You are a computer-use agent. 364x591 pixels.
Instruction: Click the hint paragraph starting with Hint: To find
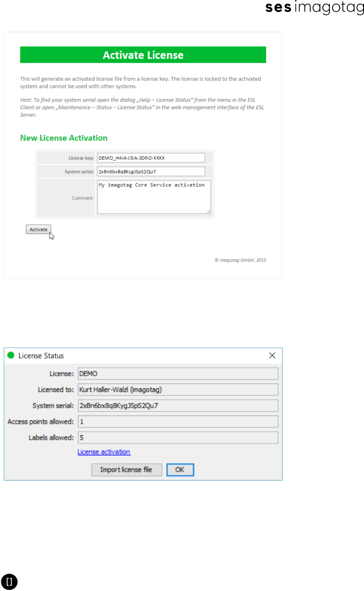coord(142,107)
